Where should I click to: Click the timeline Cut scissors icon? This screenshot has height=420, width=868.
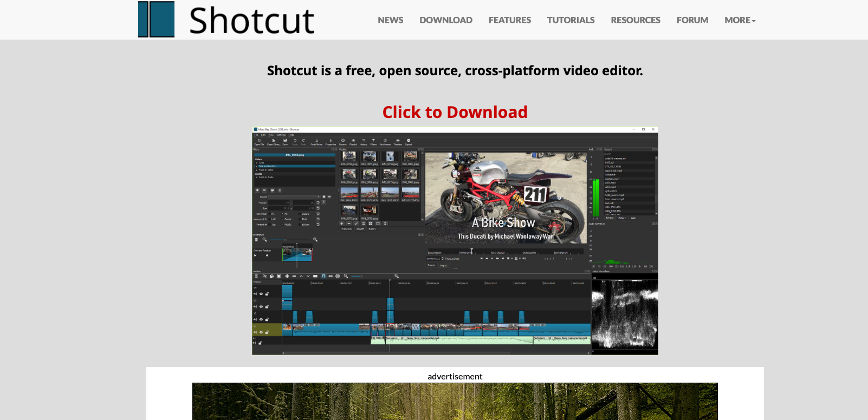[x=265, y=276]
